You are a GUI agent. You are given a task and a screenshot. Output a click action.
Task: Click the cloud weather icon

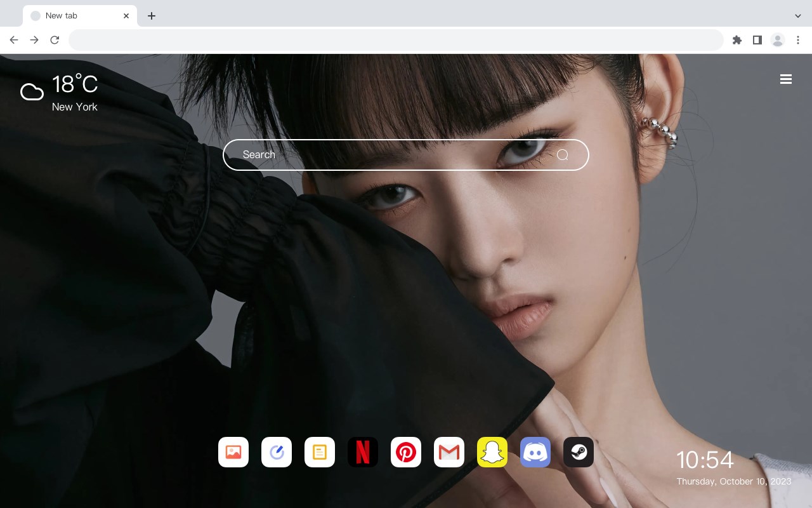coord(32,93)
